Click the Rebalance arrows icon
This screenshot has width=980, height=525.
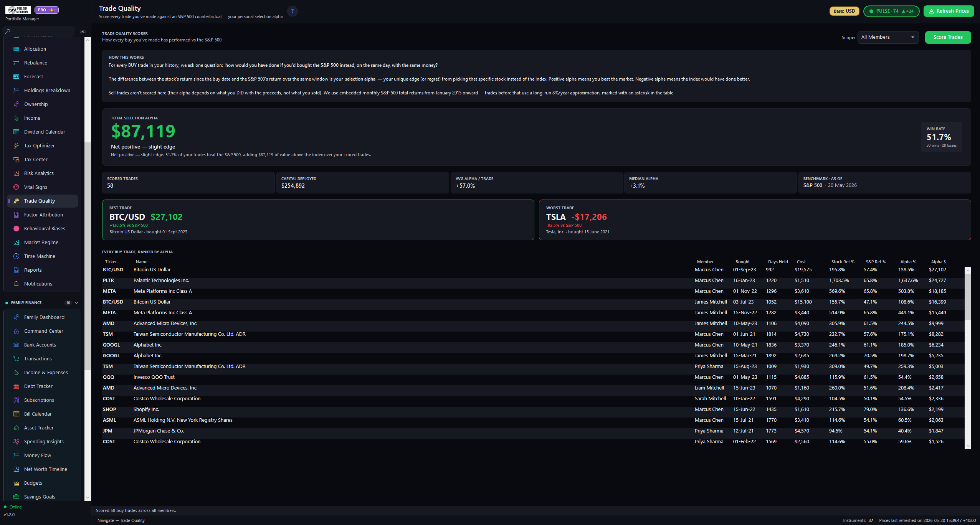16,63
